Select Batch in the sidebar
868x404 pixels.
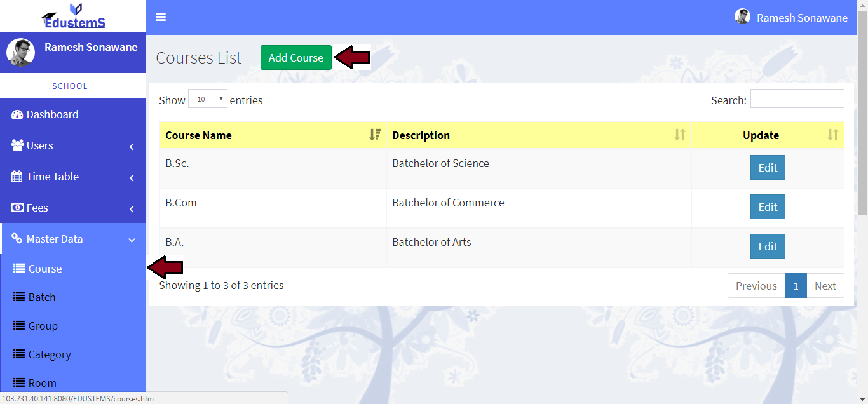click(42, 297)
